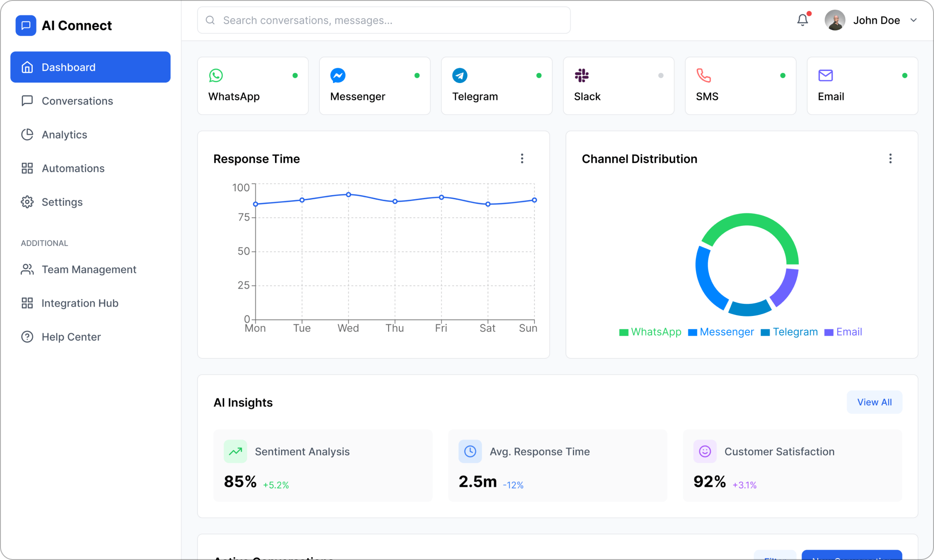Open the Help Center
934x560 pixels.
click(71, 336)
